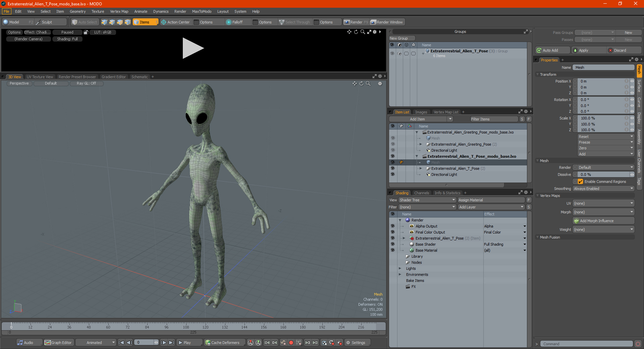The image size is (644, 349).
Task: Toggle visibility of Alpha Output layer
Action: tap(392, 226)
